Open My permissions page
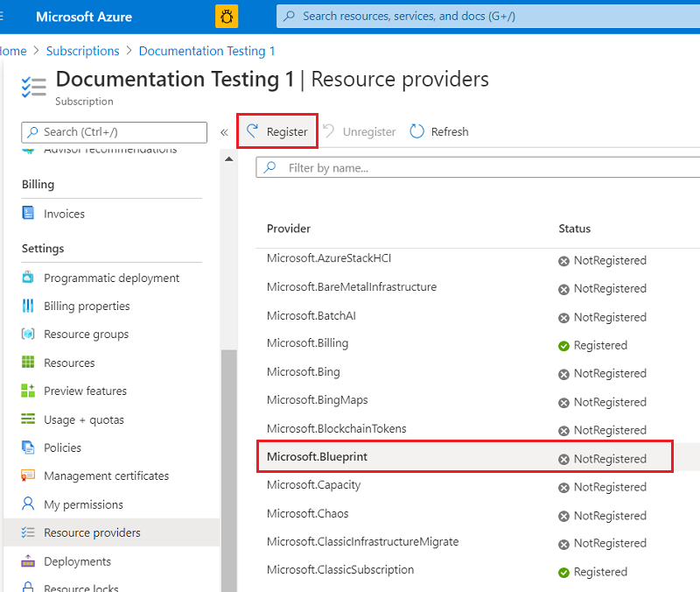 point(83,504)
